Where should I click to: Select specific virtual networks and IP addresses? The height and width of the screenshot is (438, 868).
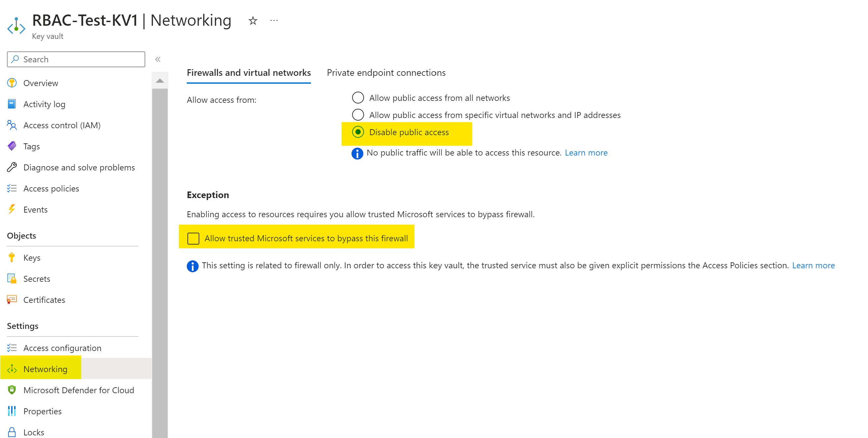pos(358,115)
